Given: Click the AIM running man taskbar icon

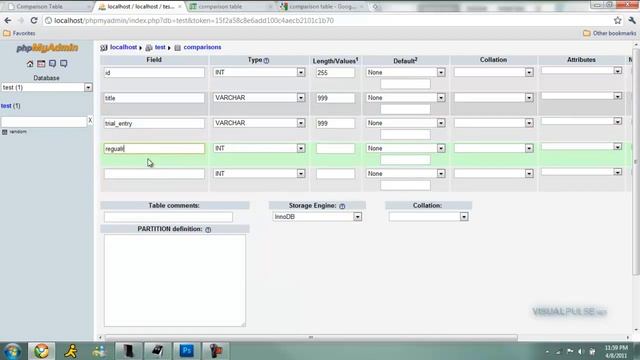Looking at the screenshot, I should (x=71, y=351).
